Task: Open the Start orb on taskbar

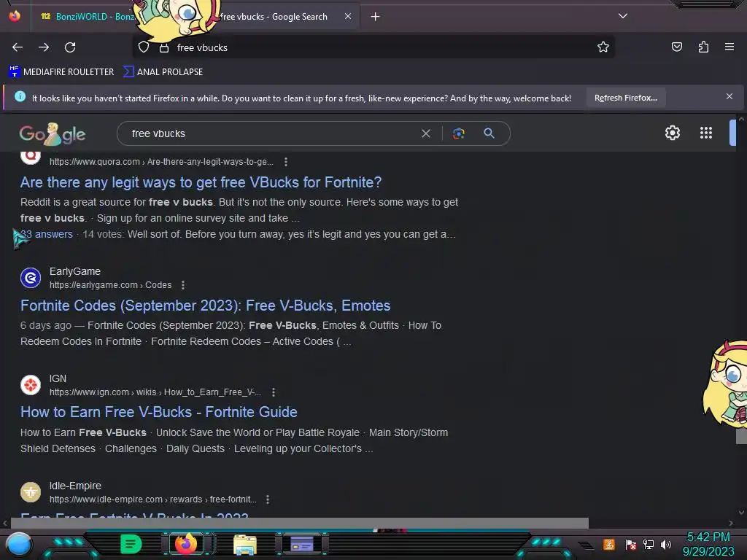Action: point(19,544)
